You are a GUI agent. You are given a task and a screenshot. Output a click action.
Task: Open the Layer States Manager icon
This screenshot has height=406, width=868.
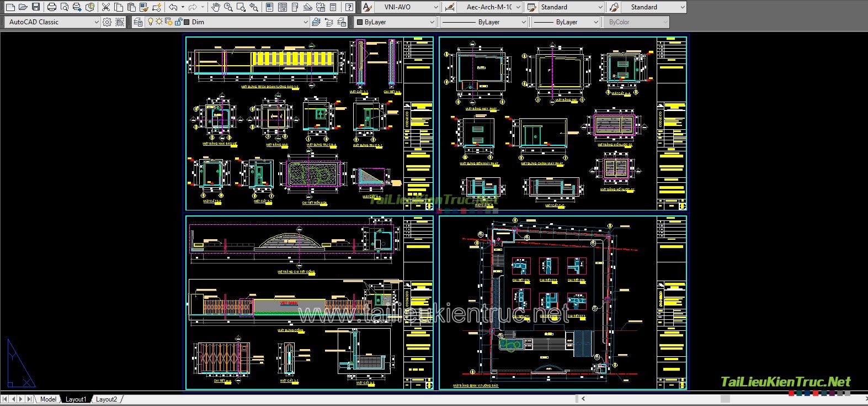tap(342, 22)
